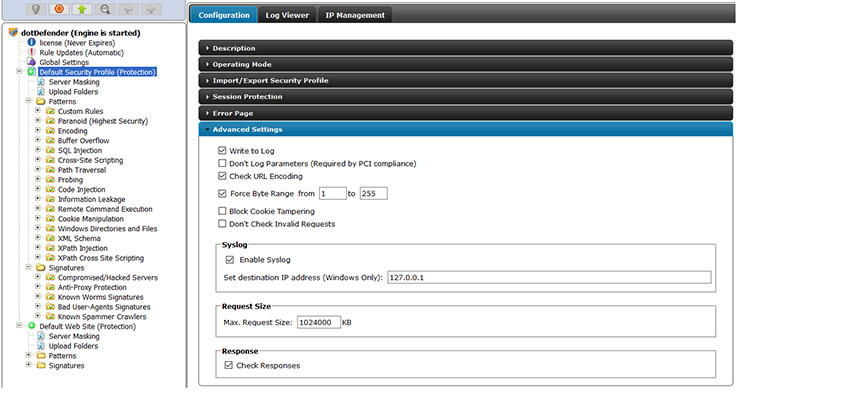Click the green up arrow toolbar icon
The height and width of the screenshot is (409, 850).
(x=82, y=9)
